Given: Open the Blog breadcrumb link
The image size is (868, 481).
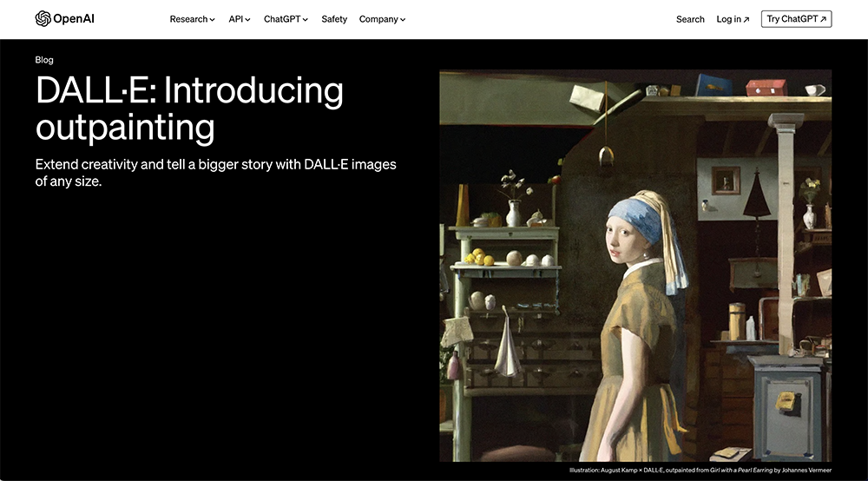Looking at the screenshot, I should click(44, 60).
